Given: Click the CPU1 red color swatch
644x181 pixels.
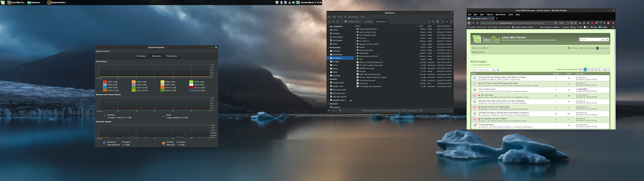Looking at the screenshot, I should click(105, 82).
